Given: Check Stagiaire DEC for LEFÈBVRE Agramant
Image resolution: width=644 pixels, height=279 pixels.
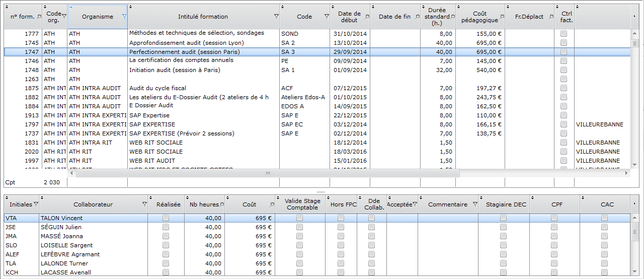Looking at the screenshot, I should 503,254.
